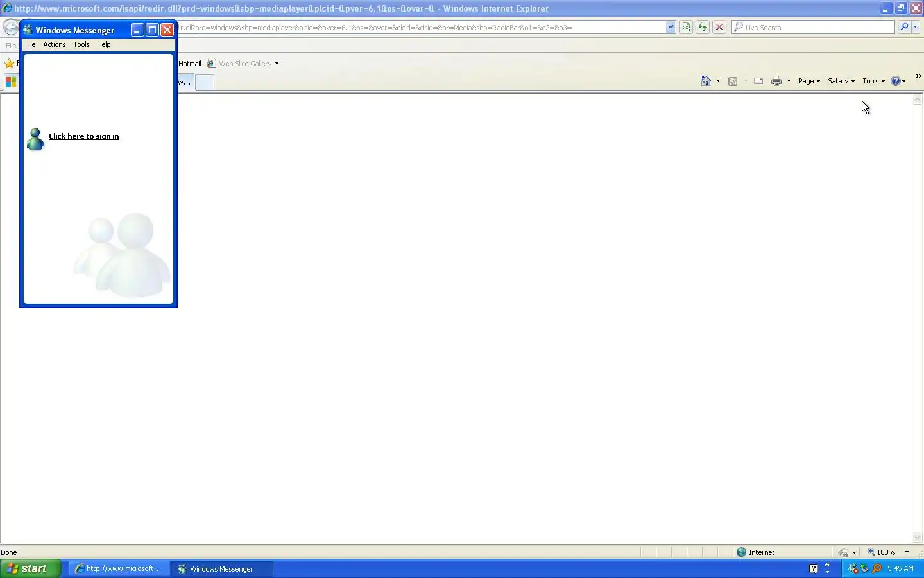924x578 pixels.
Task: Open the Page menu
Action: click(809, 81)
